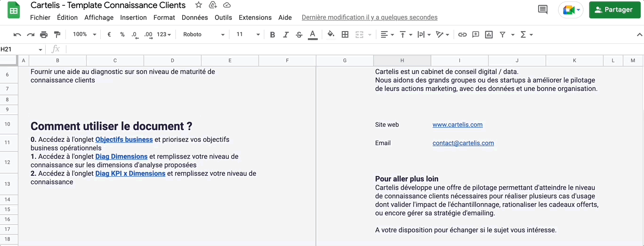Click the undo arrow icon

click(17, 34)
